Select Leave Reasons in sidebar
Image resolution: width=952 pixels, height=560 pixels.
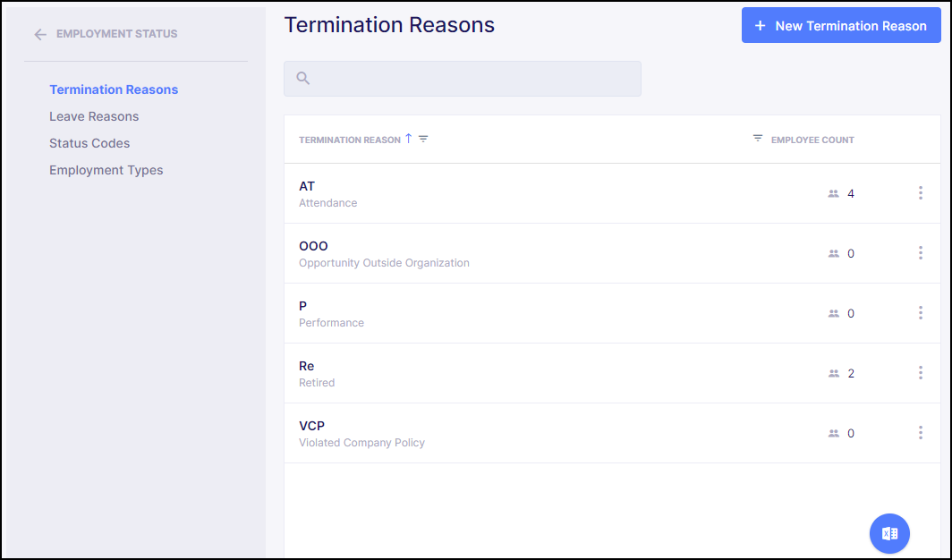(94, 116)
